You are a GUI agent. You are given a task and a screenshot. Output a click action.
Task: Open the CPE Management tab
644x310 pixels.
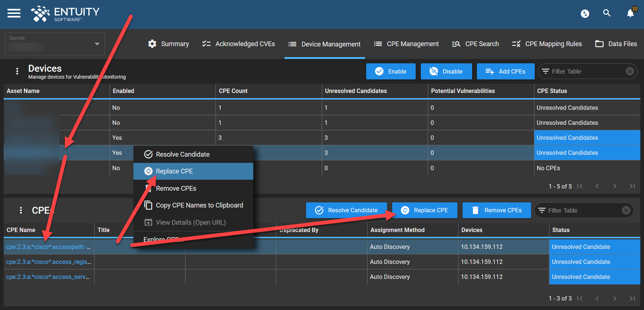tap(406, 44)
